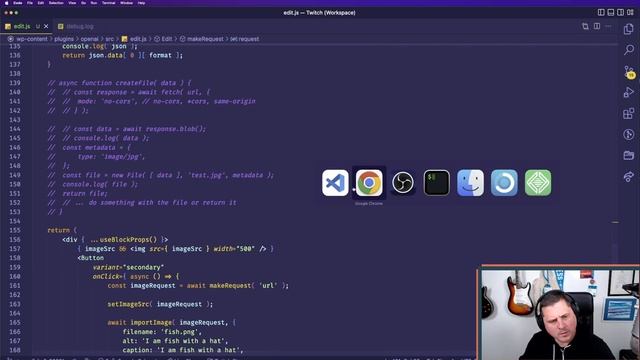Image resolution: width=640 pixels, height=360 pixels.
Task: Switch to the edit.js tab
Action: click(x=22, y=26)
